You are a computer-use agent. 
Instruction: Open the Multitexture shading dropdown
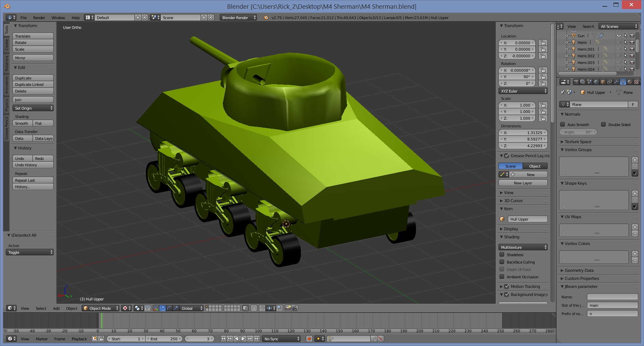click(x=523, y=247)
